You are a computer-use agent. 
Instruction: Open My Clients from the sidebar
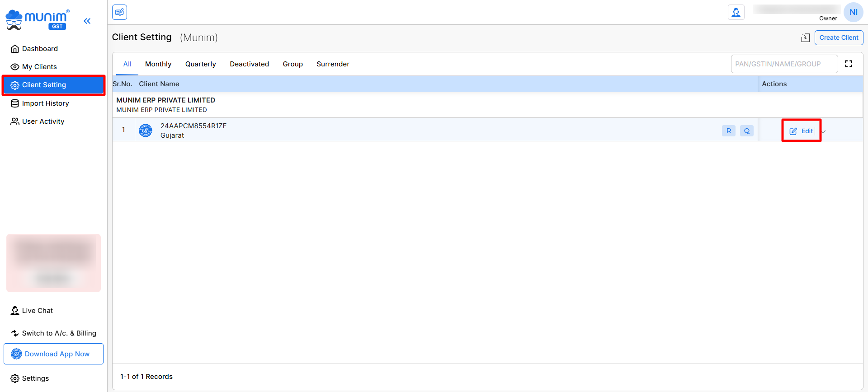[39, 67]
